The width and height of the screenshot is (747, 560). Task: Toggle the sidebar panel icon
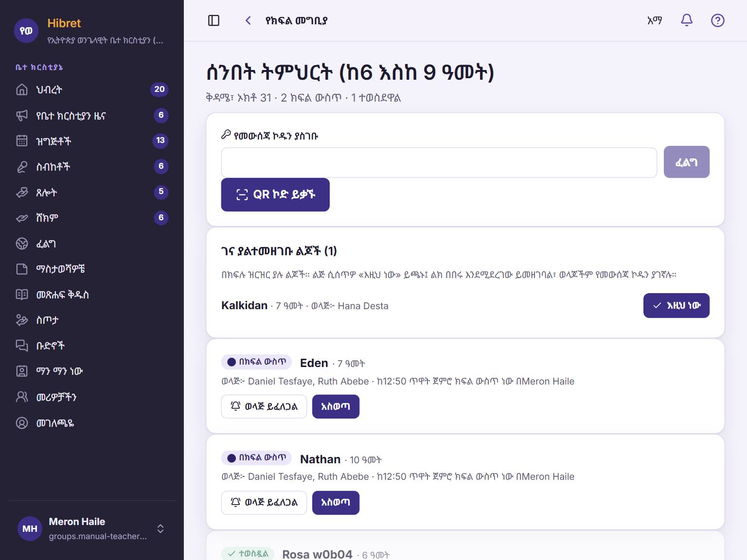tap(213, 20)
